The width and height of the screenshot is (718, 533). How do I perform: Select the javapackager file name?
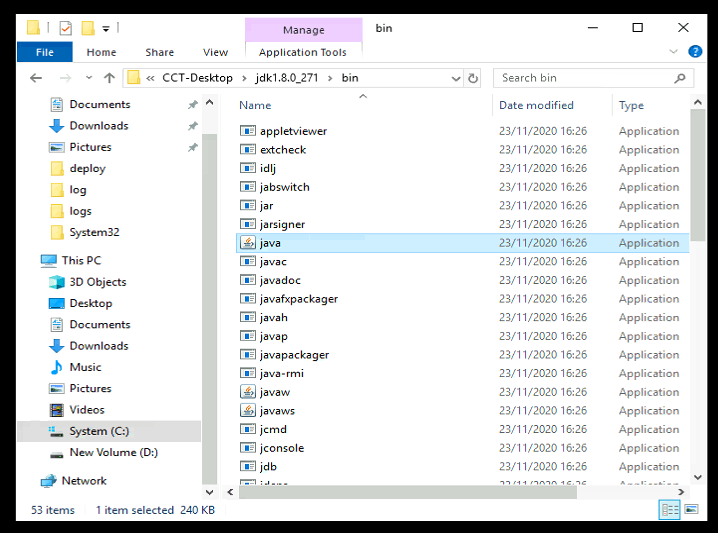(294, 355)
